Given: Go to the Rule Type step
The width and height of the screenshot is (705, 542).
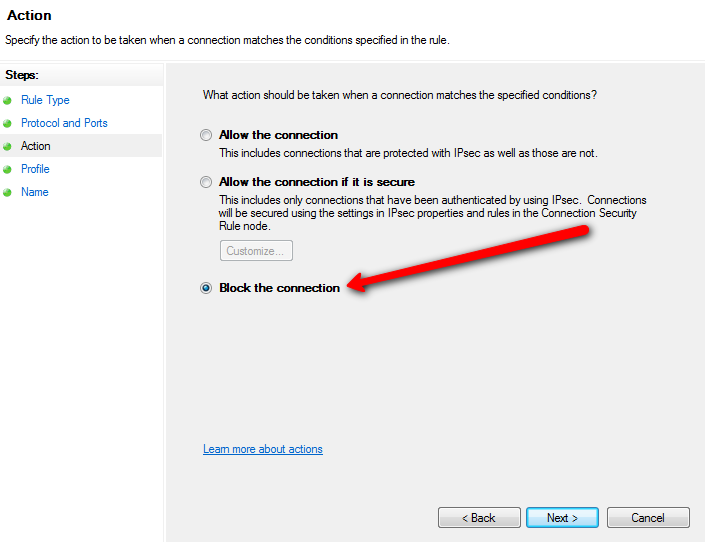Looking at the screenshot, I should pos(45,100).
